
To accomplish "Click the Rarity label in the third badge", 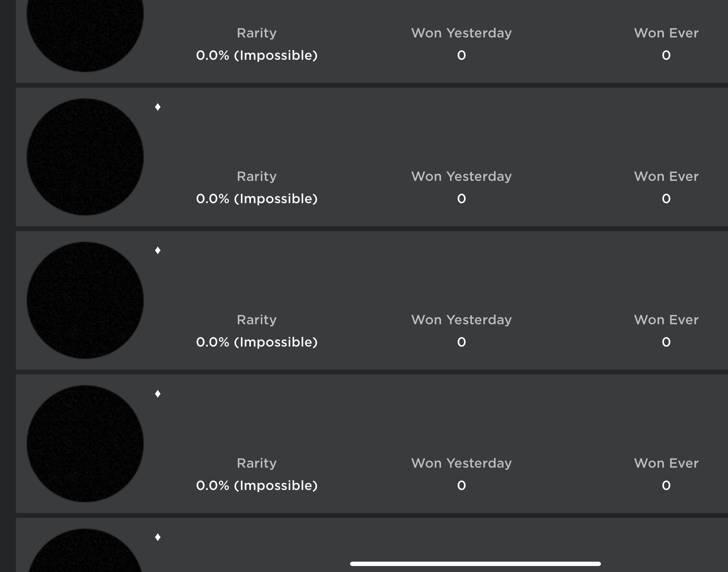I will coord(256,320).
